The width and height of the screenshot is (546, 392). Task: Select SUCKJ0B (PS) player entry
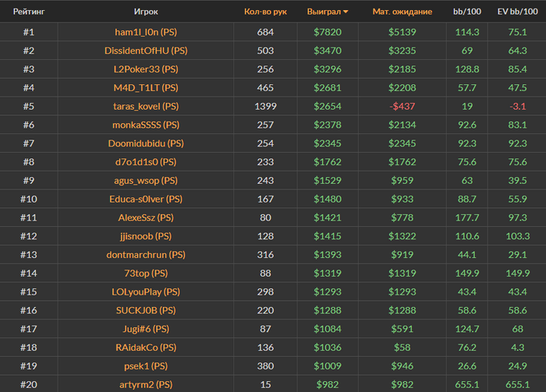(146, 310)
